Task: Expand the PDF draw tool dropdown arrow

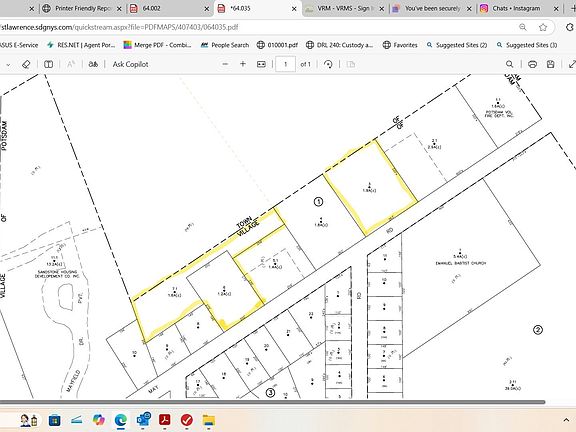Action: [8, 65]
